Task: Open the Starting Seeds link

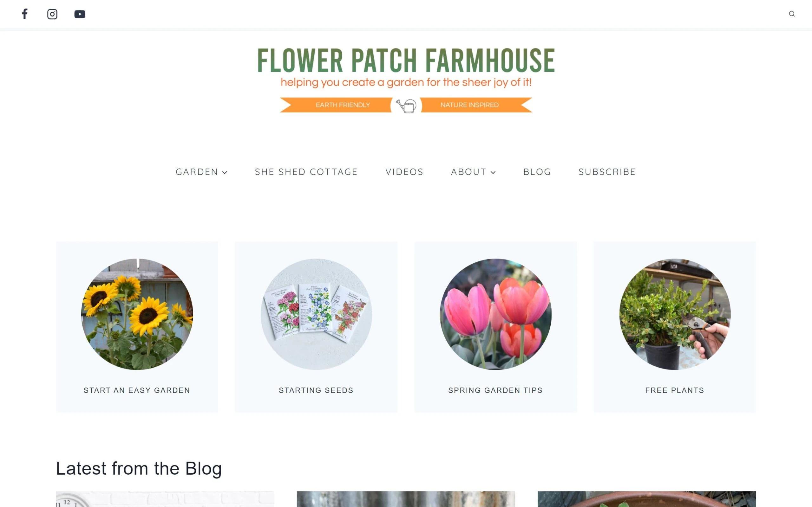Action: coord(316,390)
